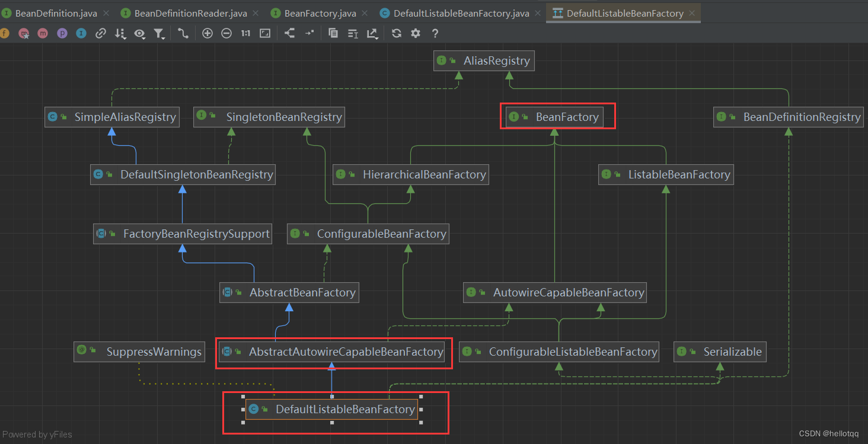This screenshot has height=444, width=868.
Task: Close the BeanDefinitionReader.java tab
Action: 256,13
